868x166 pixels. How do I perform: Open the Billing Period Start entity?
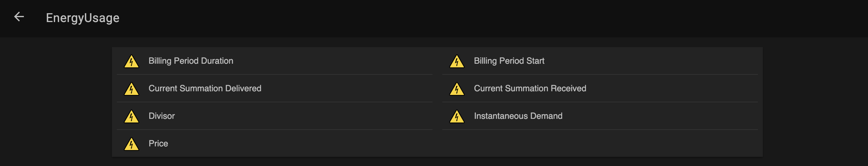[509, 61]
